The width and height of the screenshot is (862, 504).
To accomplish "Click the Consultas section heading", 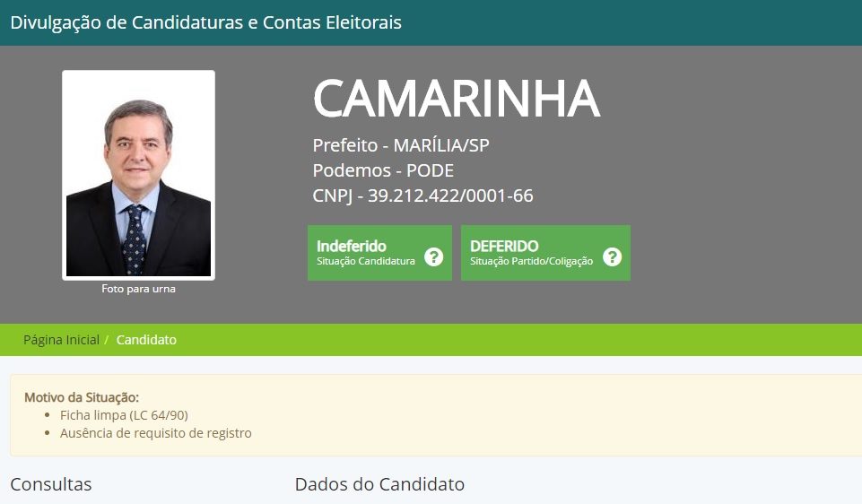I will coord(51,484).
